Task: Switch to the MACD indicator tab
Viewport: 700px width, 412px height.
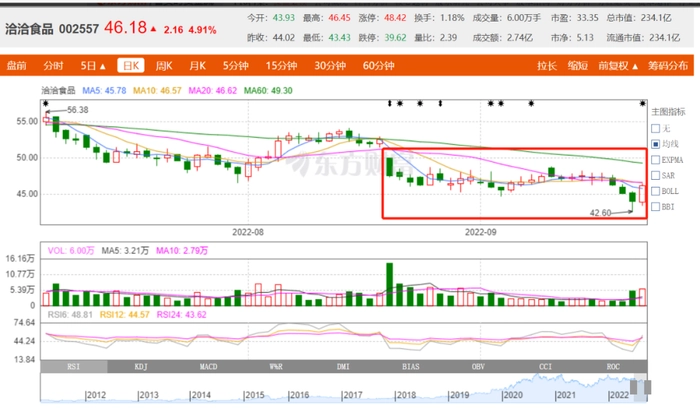Action: click(210, 367)
